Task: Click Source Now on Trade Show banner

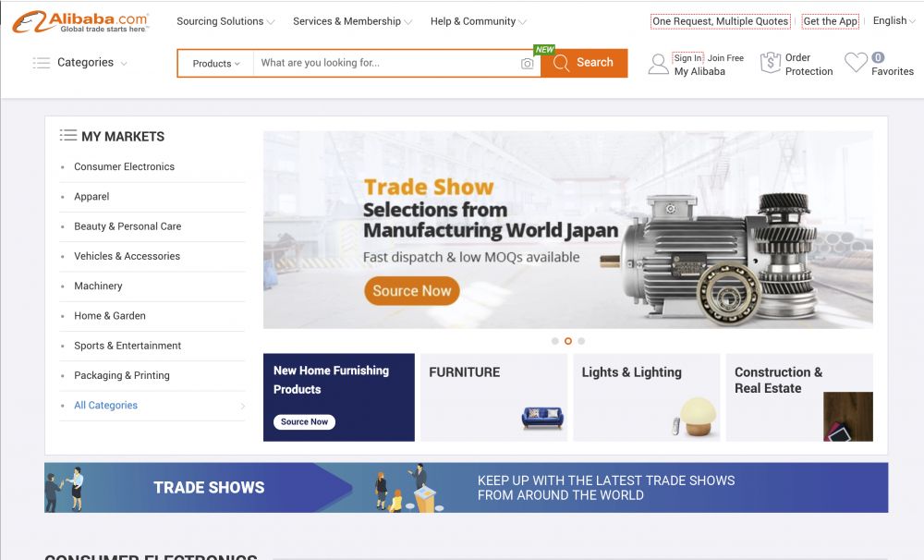Action: click(x=412, y=290)
